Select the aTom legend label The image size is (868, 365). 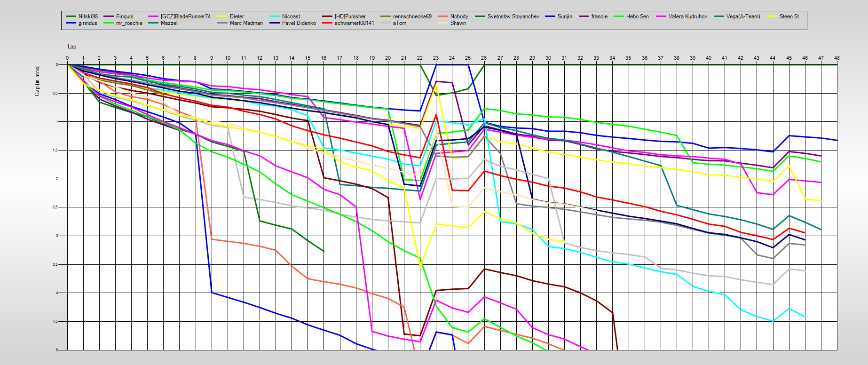click(399, 23)
